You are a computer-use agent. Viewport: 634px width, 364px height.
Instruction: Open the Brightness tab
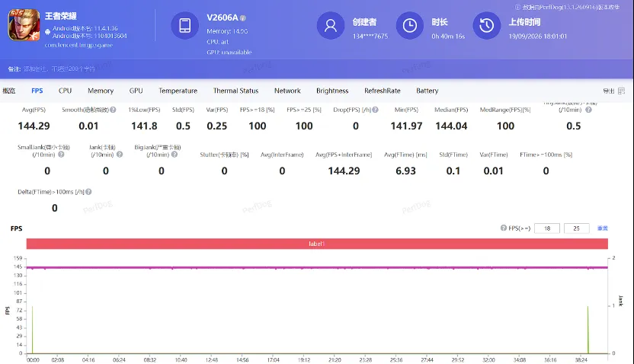coord(332,91)
